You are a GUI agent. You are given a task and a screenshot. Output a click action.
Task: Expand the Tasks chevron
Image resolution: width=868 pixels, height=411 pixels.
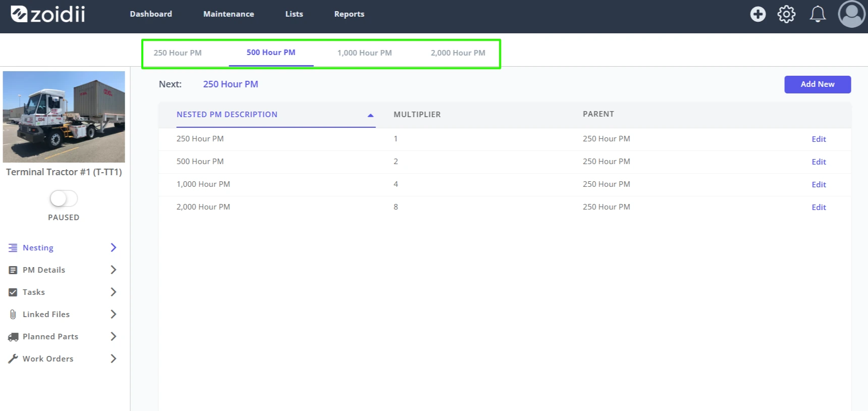pos(114,292)
